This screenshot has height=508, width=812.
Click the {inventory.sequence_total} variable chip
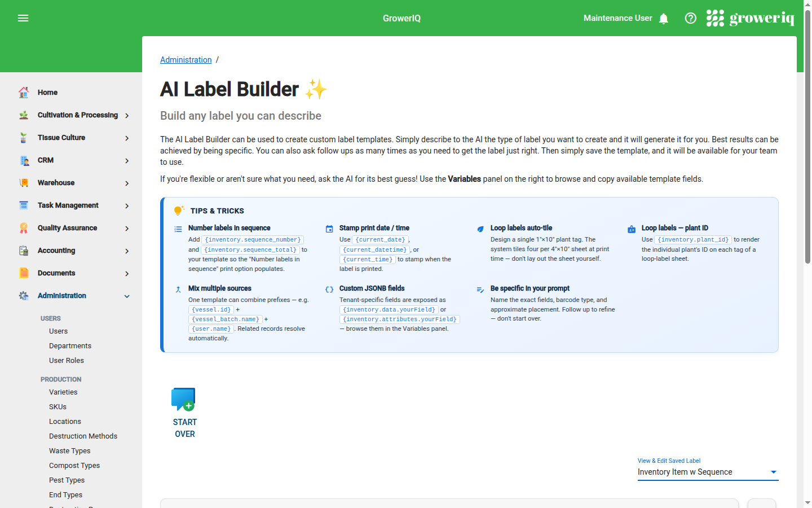250,249
